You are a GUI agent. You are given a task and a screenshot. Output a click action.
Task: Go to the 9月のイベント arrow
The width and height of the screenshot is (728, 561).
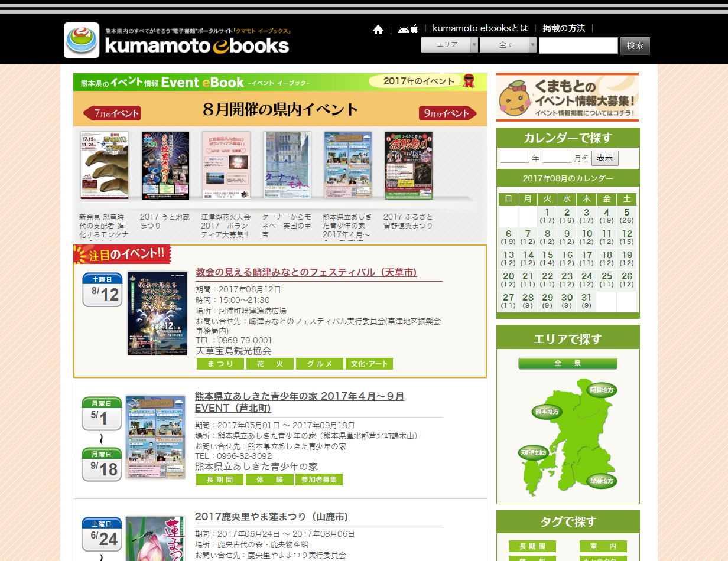(447, 113)
